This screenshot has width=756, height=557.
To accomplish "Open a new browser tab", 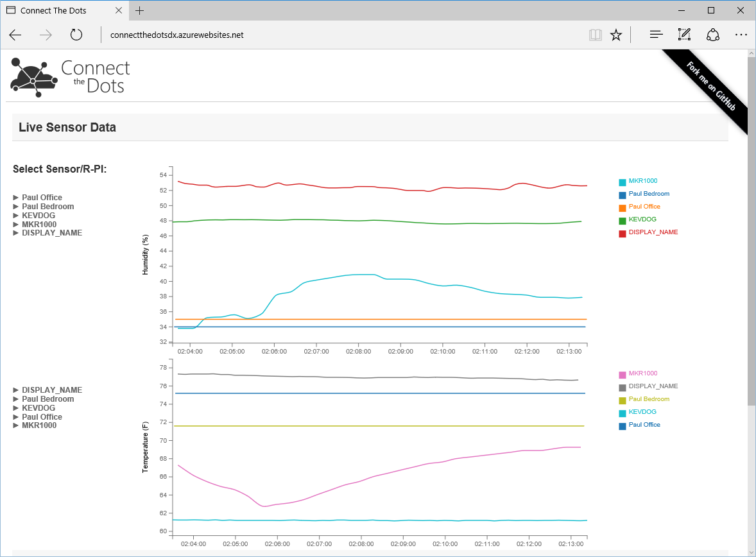I will coord(140,10).
